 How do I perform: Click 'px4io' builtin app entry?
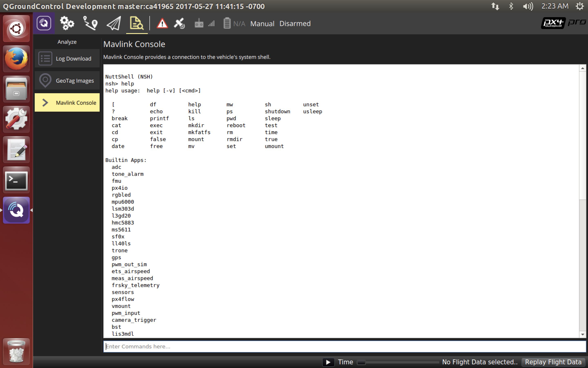click(120, 188)
